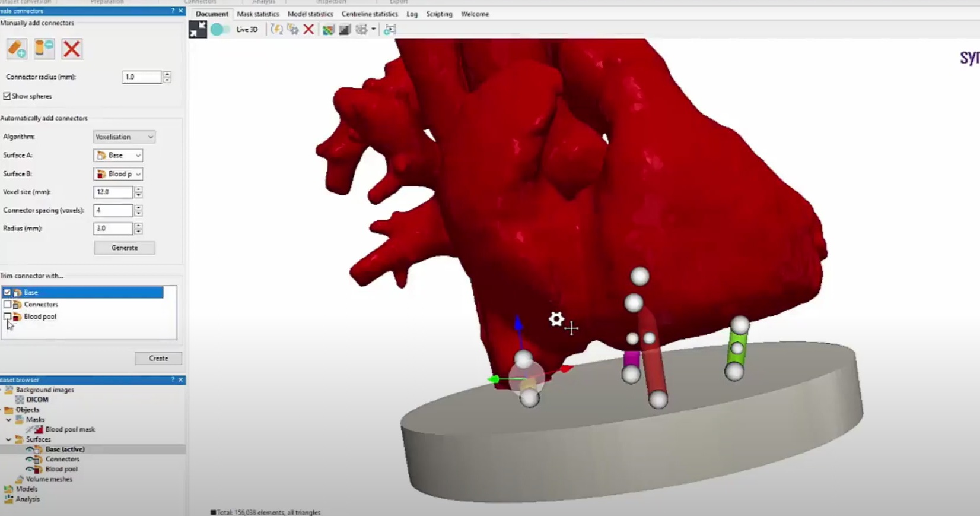This screenshot has width=980, height=516.
Task: Click the remove connector tool icon
Action: tap(44, 49)
